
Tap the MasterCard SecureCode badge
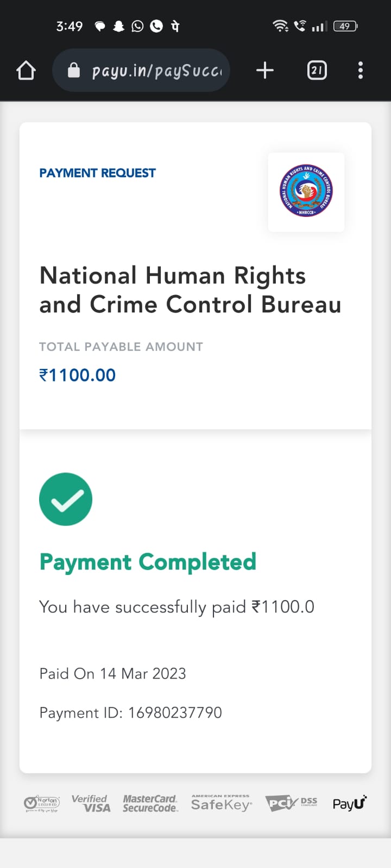tap(150, 803)
